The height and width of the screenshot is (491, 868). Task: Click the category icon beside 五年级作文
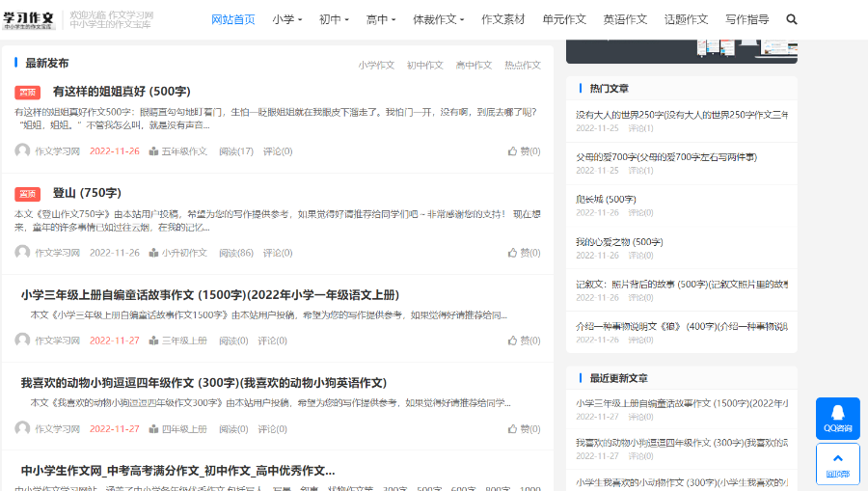point(153,151)
